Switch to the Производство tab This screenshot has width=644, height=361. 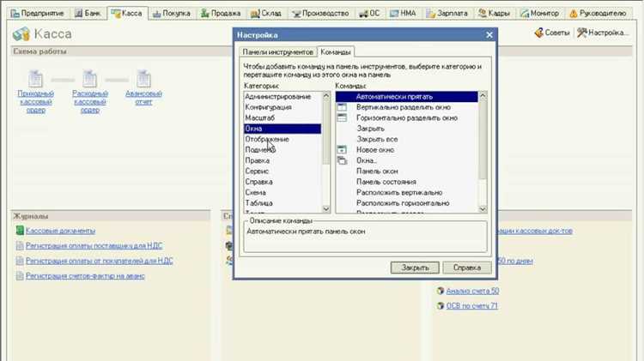[x=320, y=13]
